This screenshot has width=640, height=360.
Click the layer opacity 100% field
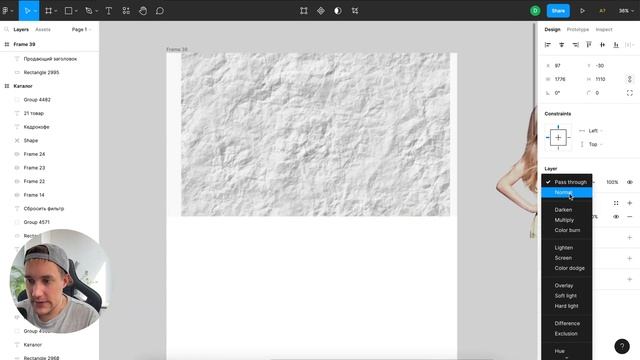612,182
